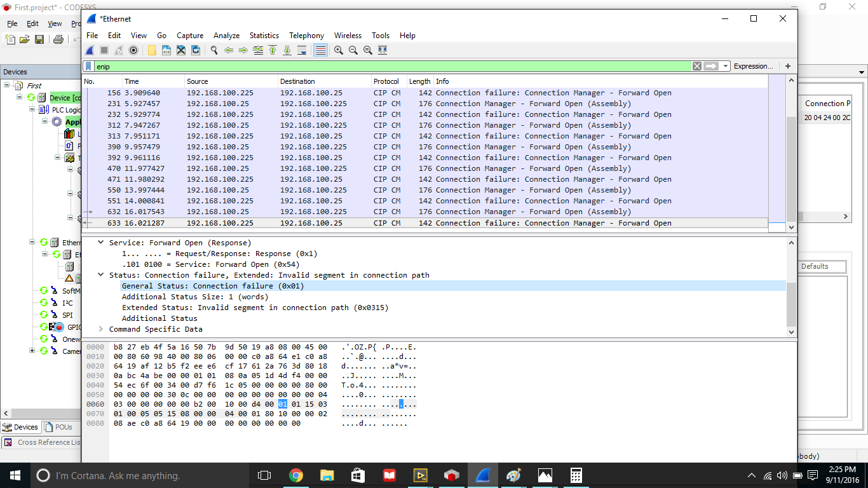Go to specified packet icon
Viewport: 868px width, 488px height.
[258, 50]
